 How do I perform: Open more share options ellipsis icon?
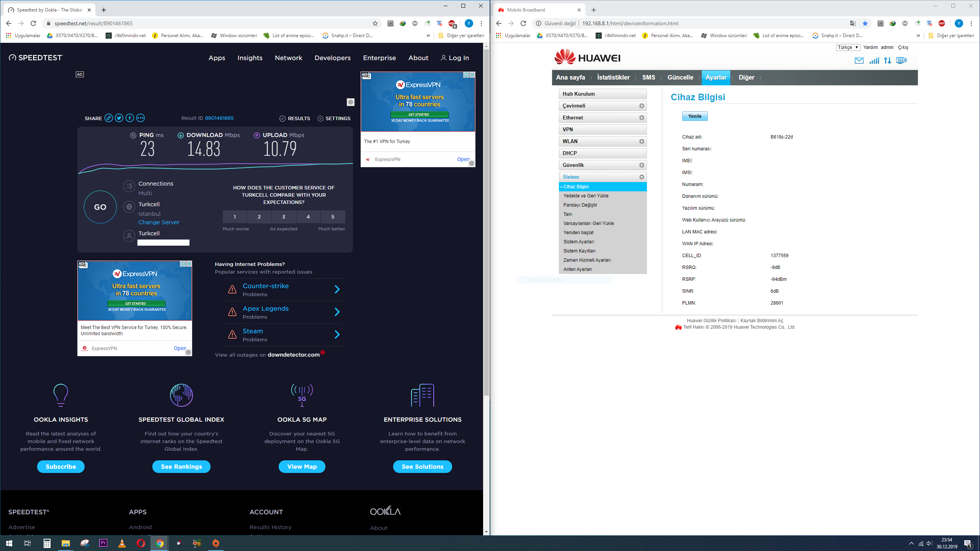(140, 118)
